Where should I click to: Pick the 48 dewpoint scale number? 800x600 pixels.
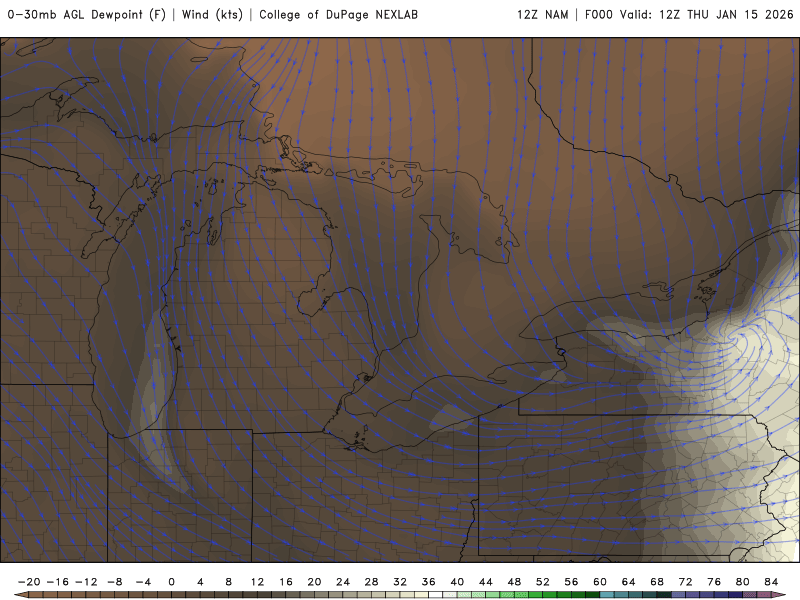[514, 582]
